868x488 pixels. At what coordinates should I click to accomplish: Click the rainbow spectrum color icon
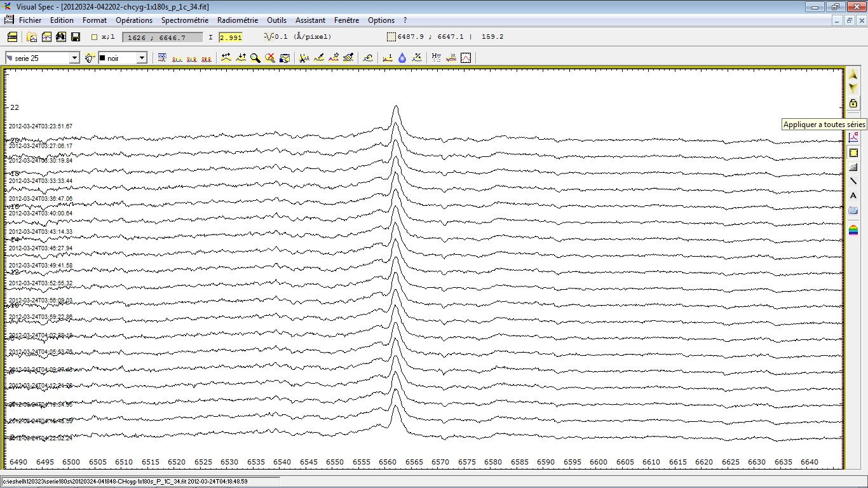(x=853, y=230)
